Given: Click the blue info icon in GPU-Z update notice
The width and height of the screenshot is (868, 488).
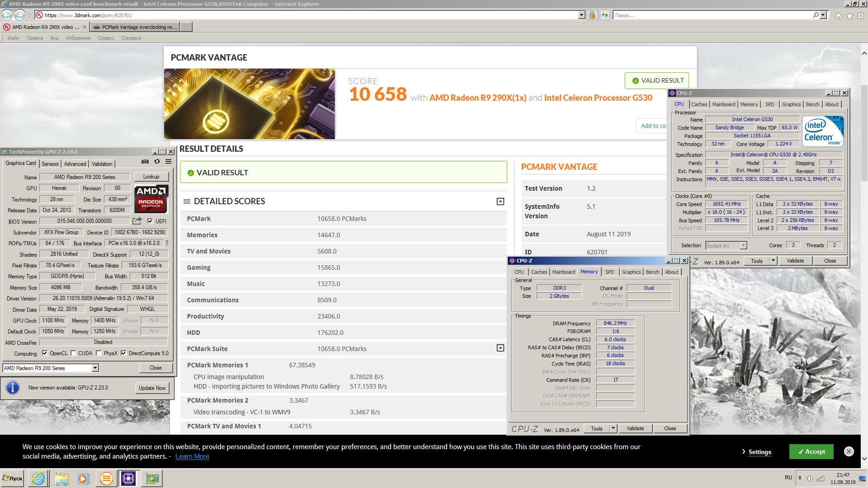Looking at the screenshot, I should 13,388.
